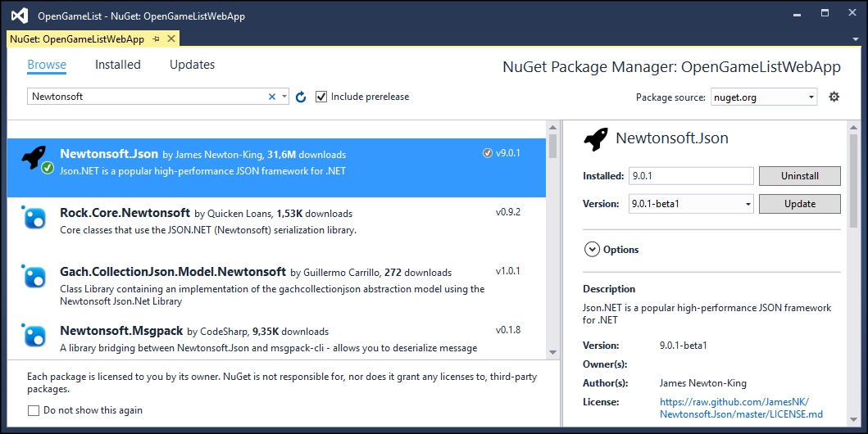Open NuGet settings gear
The width and height of the screenshot is (868, 434).
(x=834, y=97)
